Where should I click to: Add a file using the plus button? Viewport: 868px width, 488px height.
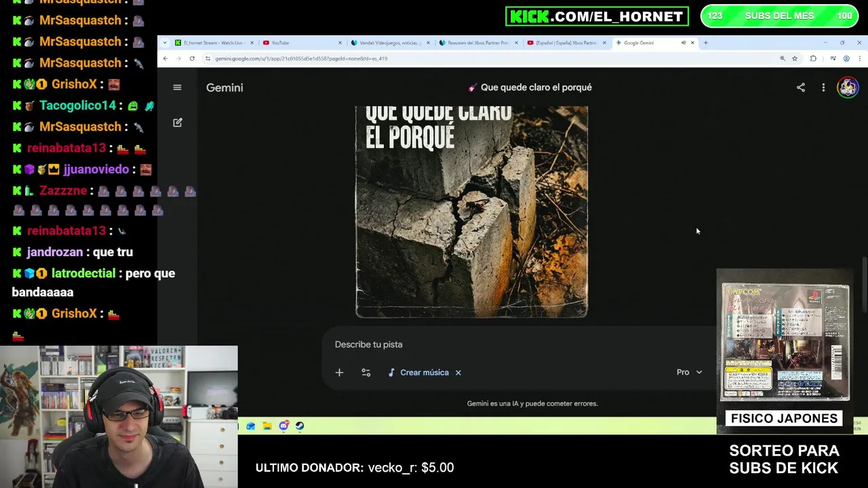[339, 372]
